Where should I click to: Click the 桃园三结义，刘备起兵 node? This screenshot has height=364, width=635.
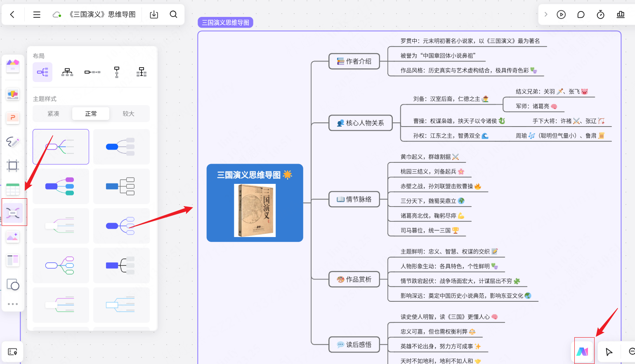coord(432,171)
